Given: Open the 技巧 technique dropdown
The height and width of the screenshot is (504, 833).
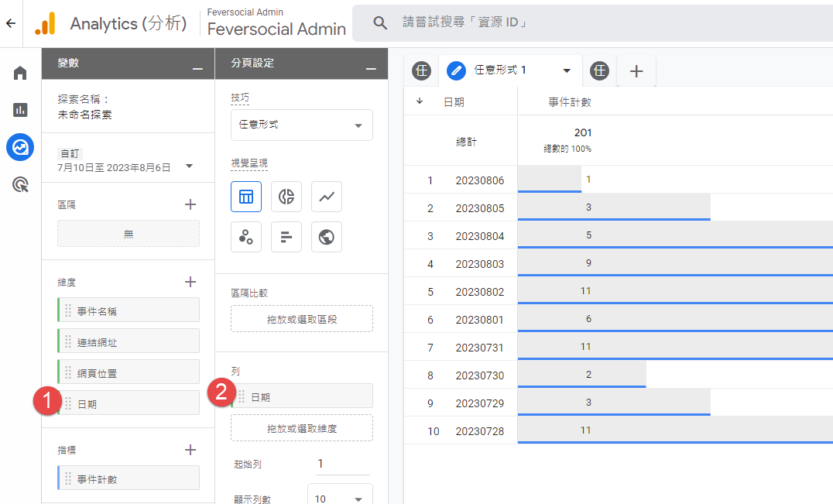Looking at the screenshot, I should 301,125.
